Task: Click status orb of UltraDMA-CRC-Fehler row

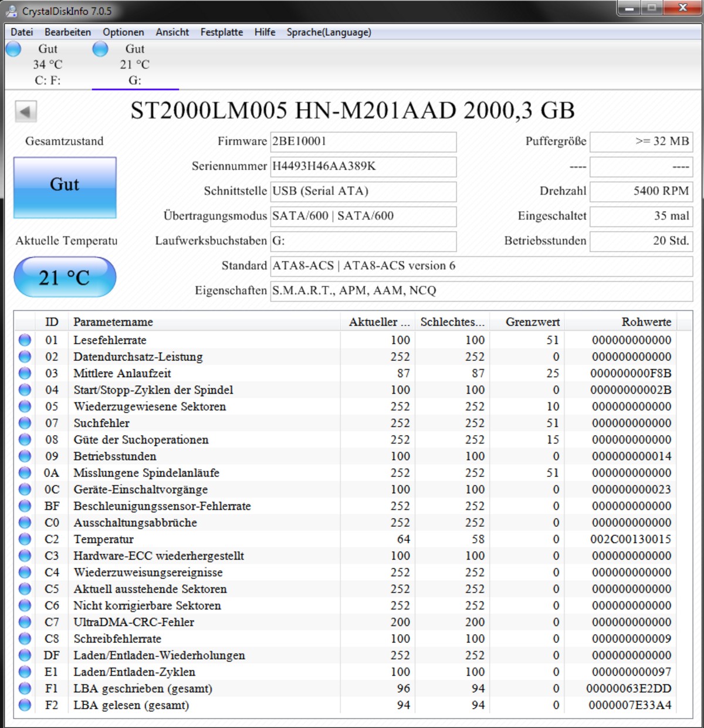Action: (25, 622)
